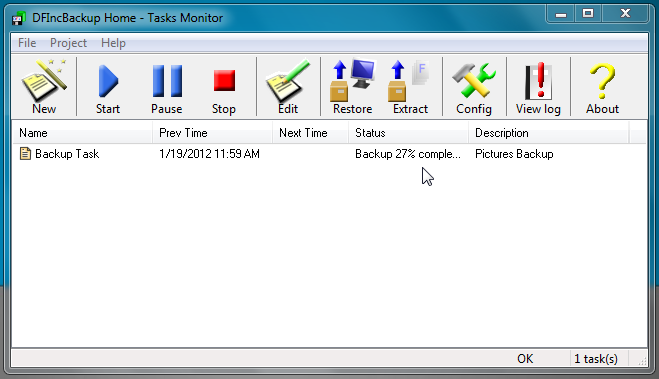Maximize the Tasks Monitor window
659x379 pixels.
588,14
